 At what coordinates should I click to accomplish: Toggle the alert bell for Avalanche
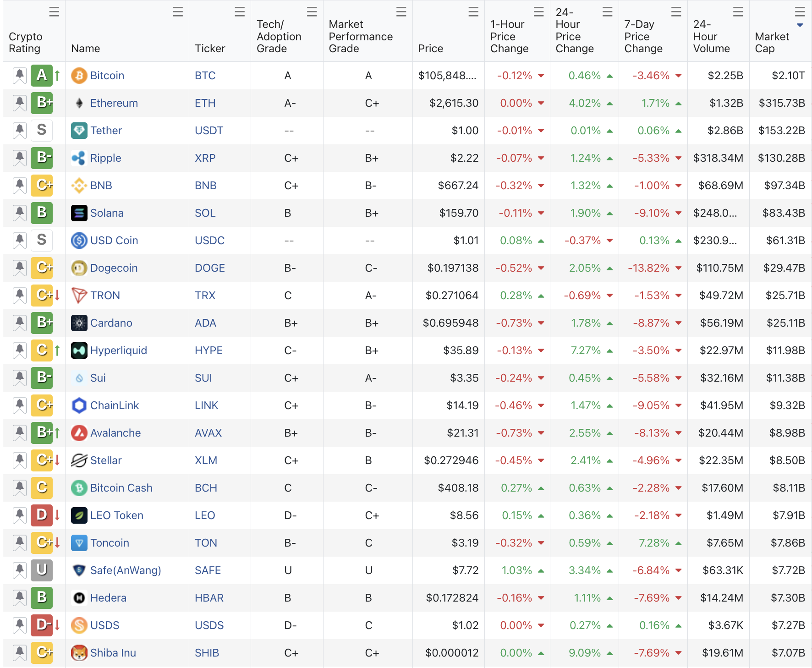point(19,433)
